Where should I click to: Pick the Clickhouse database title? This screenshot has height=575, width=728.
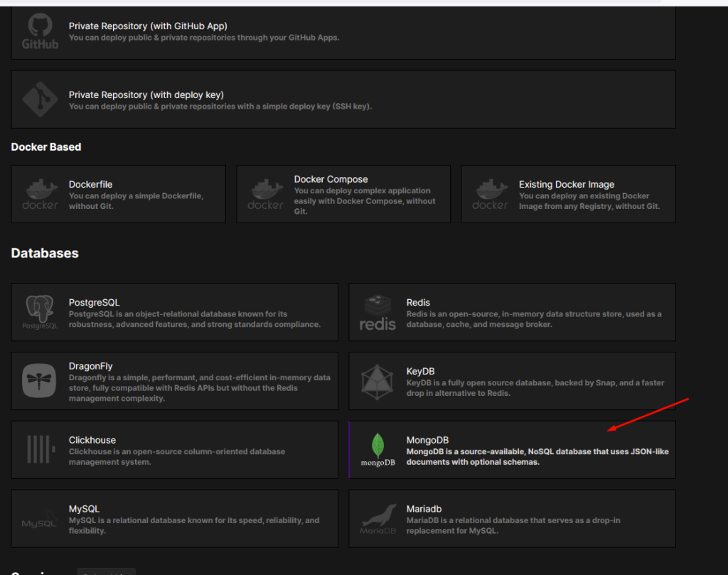(92, 440)
